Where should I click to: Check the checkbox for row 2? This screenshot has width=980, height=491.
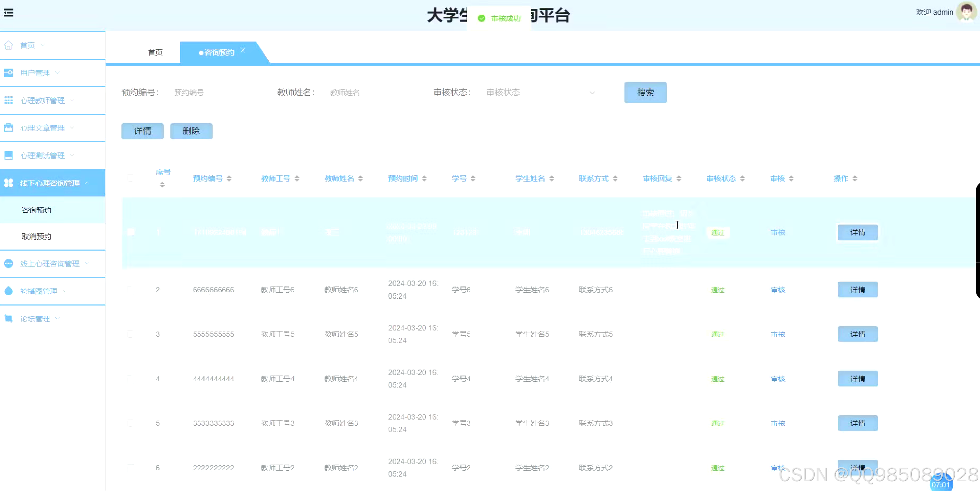[x=131, y=289]
